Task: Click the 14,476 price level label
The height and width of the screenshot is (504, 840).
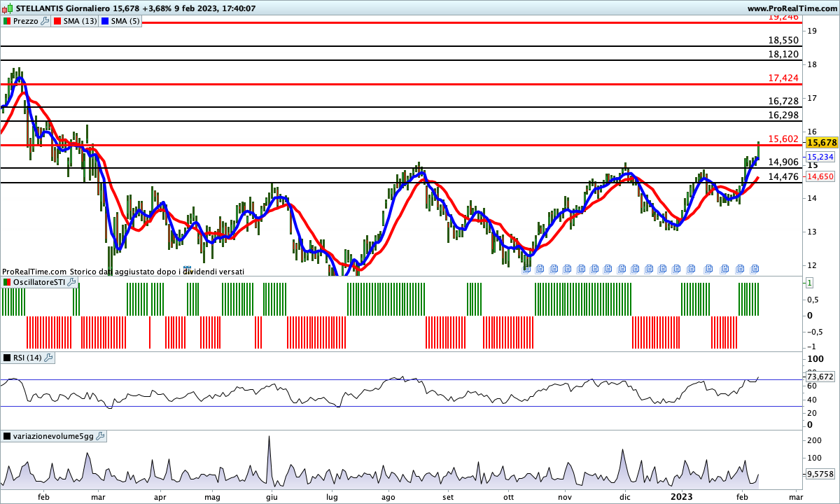Action: (783, 176)
